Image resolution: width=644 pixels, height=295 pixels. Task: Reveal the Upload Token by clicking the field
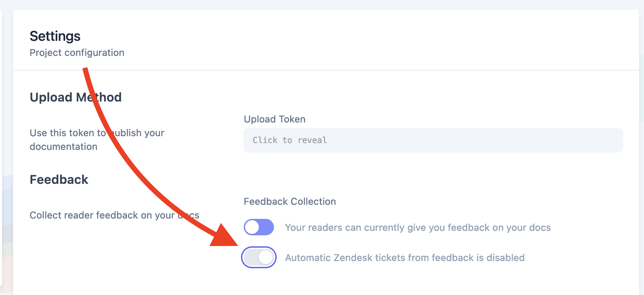coord(433,140)
